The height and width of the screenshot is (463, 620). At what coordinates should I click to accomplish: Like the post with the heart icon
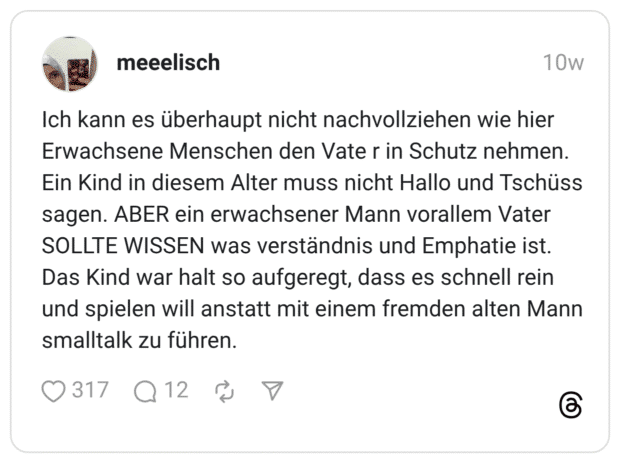pos(53,391)
